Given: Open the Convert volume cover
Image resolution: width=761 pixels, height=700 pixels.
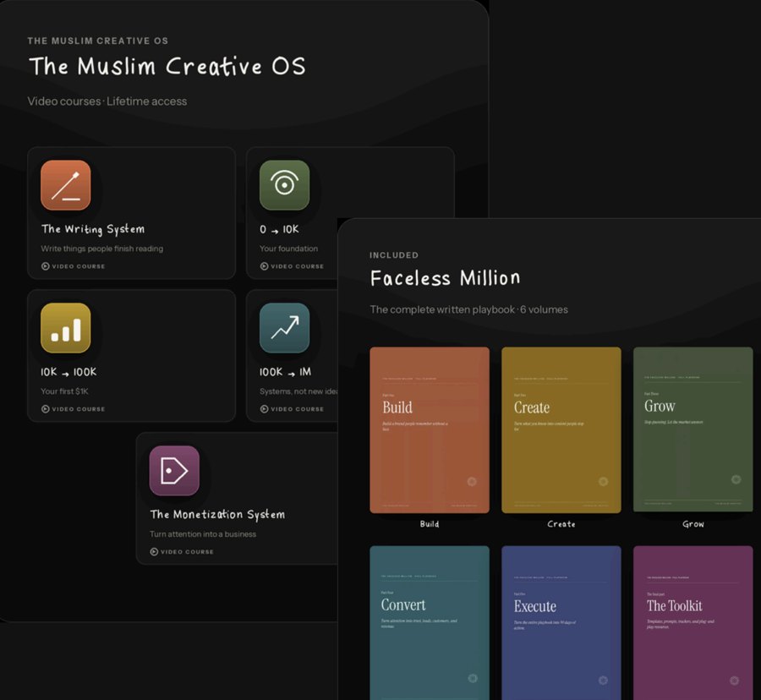Looking at the screenshot, I should point(430,623).
